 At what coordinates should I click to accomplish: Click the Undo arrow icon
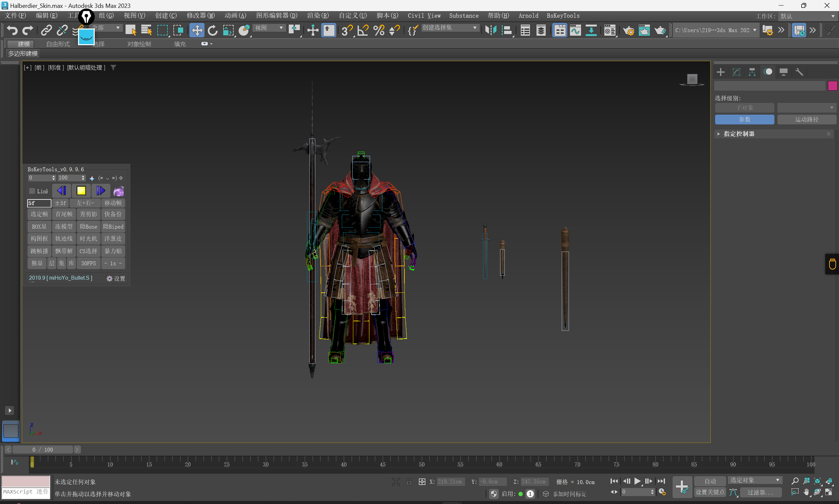coord(12,30)
